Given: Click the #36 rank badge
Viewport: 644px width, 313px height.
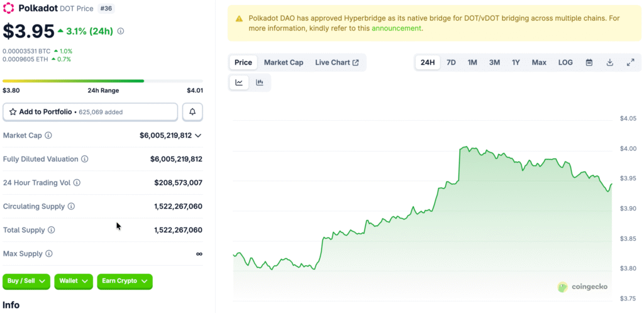Looking at the screenshot, I should point(106,8).
